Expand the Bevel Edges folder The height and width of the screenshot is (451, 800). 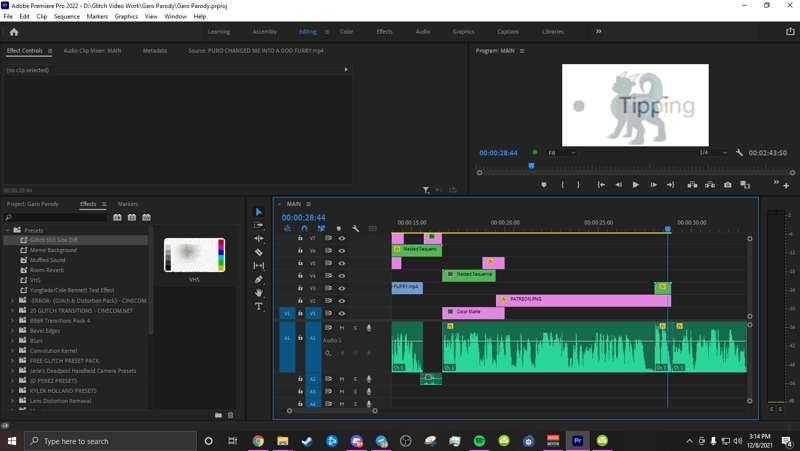click(12, 331)
